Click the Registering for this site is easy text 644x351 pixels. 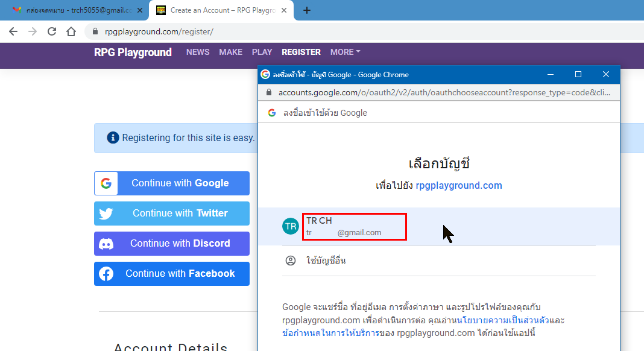click(x=188, y=138)
